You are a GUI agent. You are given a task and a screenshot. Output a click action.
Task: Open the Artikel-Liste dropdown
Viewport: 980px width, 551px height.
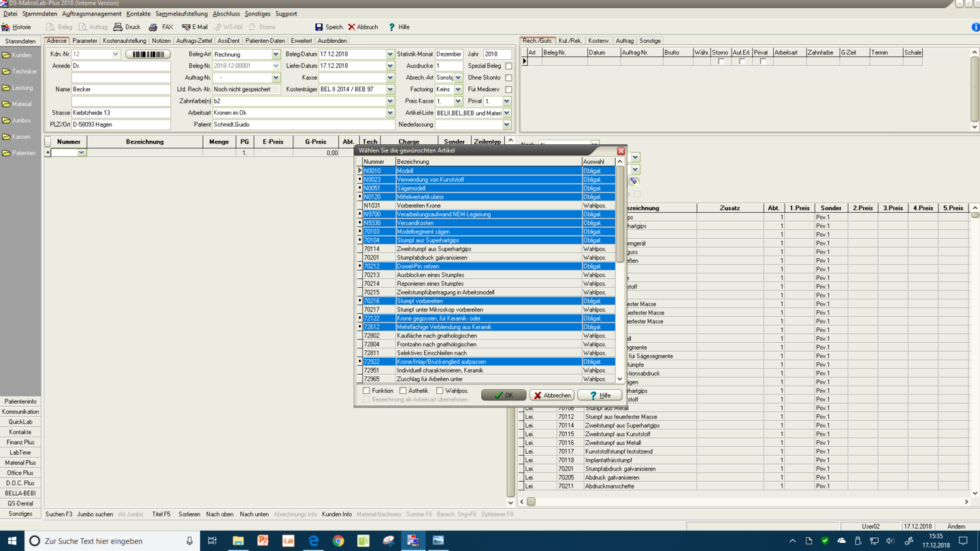507,113
